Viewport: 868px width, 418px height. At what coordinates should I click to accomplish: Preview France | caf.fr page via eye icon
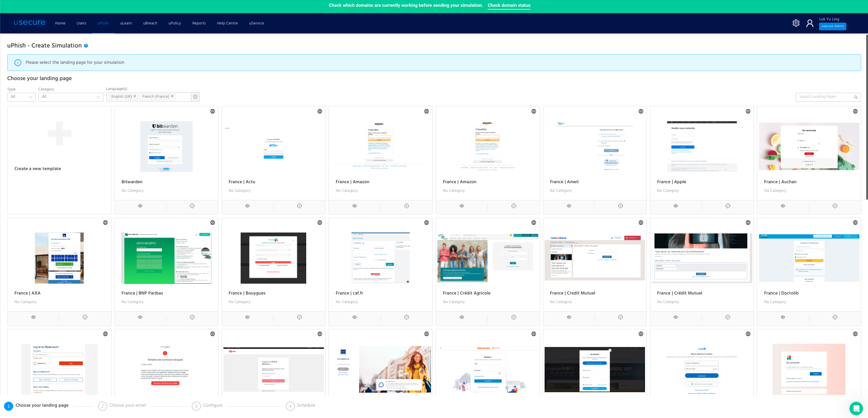point(355,317)
